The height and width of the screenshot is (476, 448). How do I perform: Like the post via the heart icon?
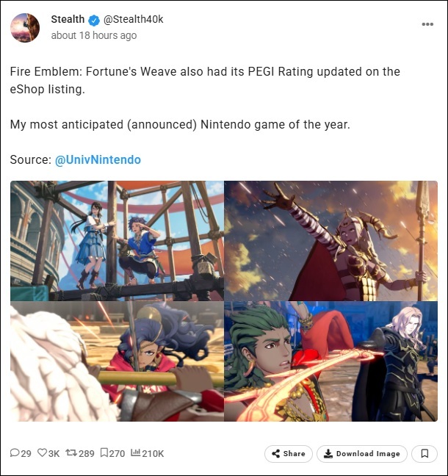point(42,453)
